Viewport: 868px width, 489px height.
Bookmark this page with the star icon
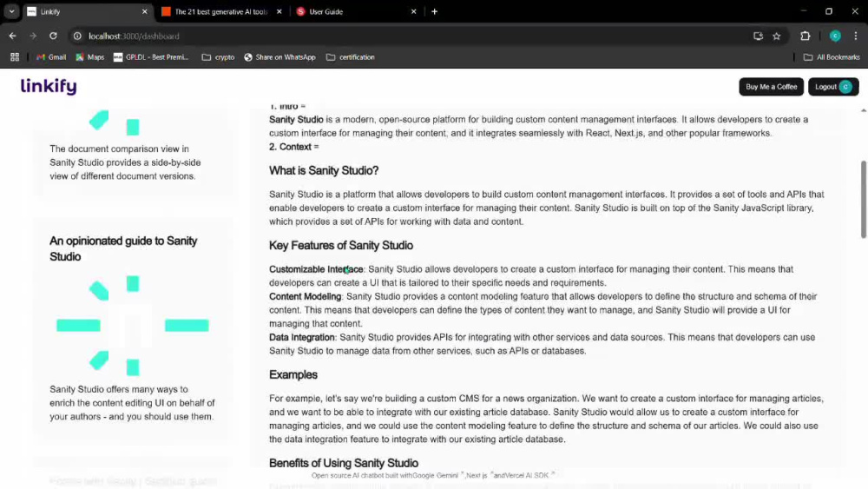click(x=777, y=36)
